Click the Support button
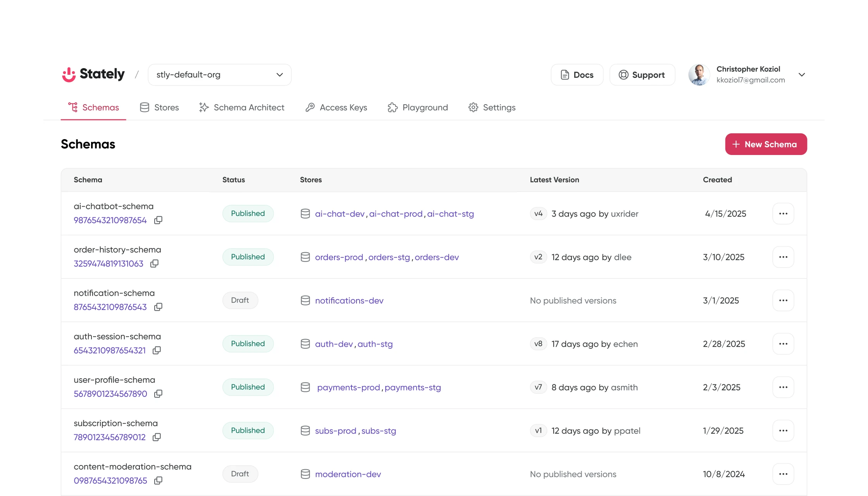868x496 pixels. [x=642, y=75]
